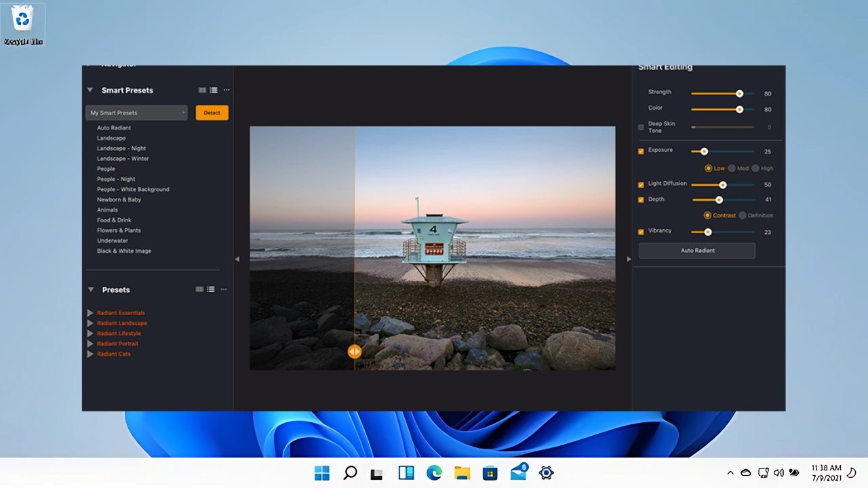Open Task View in the taskbar
The image size is (868, 488).
[376, 474]
